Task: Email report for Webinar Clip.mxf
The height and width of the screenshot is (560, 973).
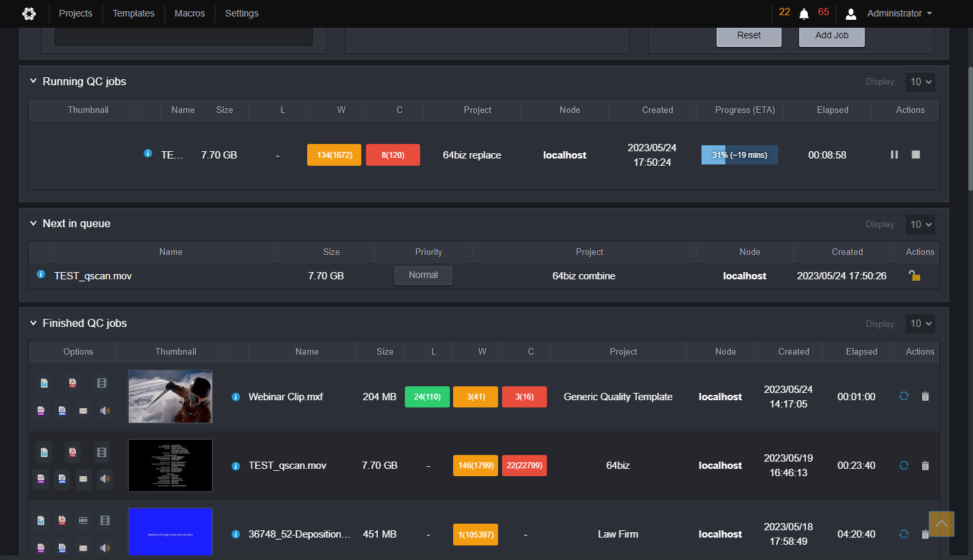Action: click(83, 411)
